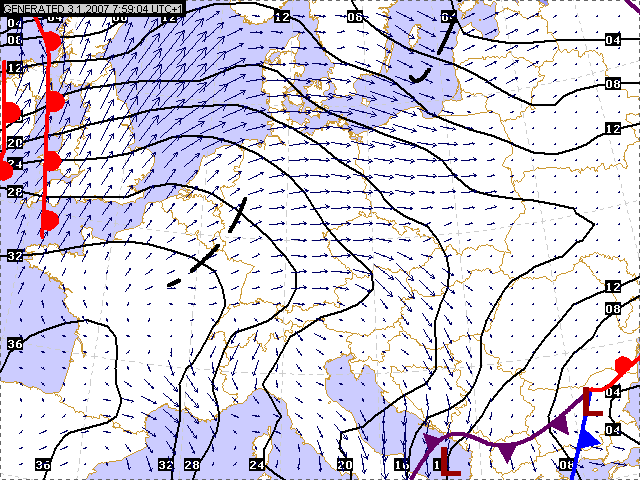Screen dimensions: 640x480
Task: Click the 12 isobar label along the top edge
Action: point(282,17)
